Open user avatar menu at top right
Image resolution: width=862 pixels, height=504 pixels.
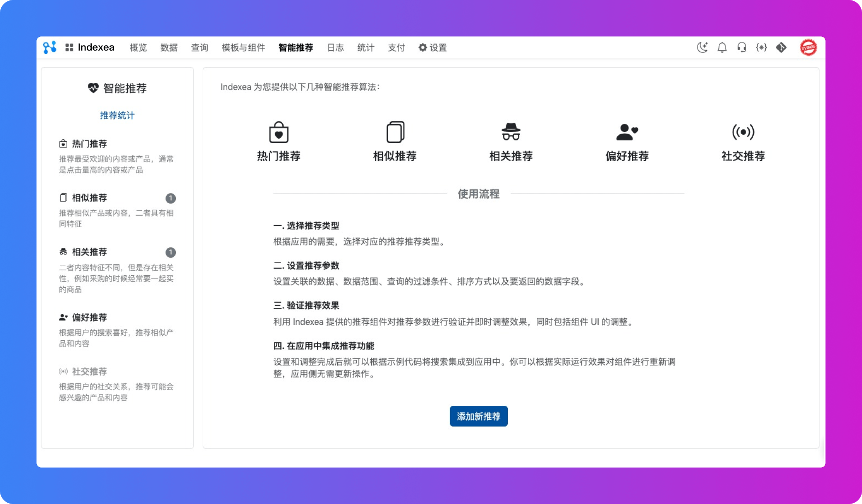point(808,48)
